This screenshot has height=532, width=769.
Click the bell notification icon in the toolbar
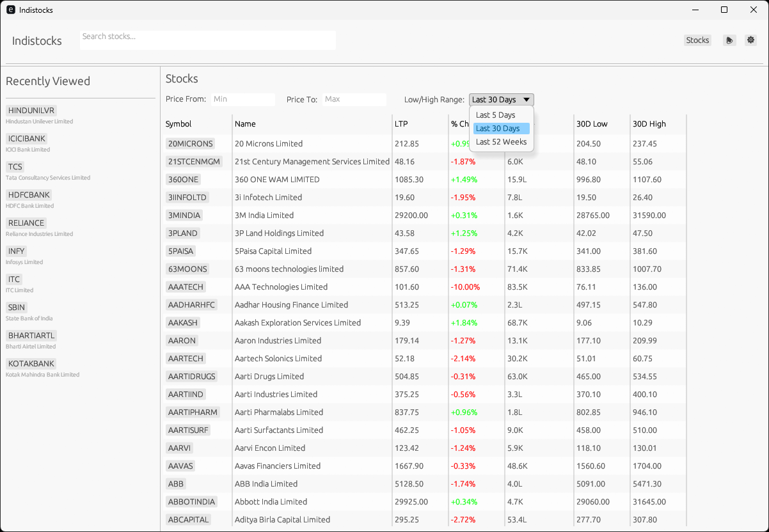pyautogui.click(x=730, y=40)
